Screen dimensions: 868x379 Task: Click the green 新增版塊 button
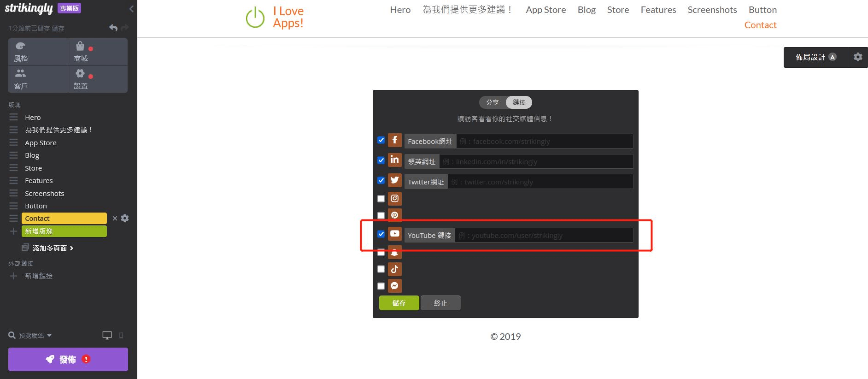[64, 231]
